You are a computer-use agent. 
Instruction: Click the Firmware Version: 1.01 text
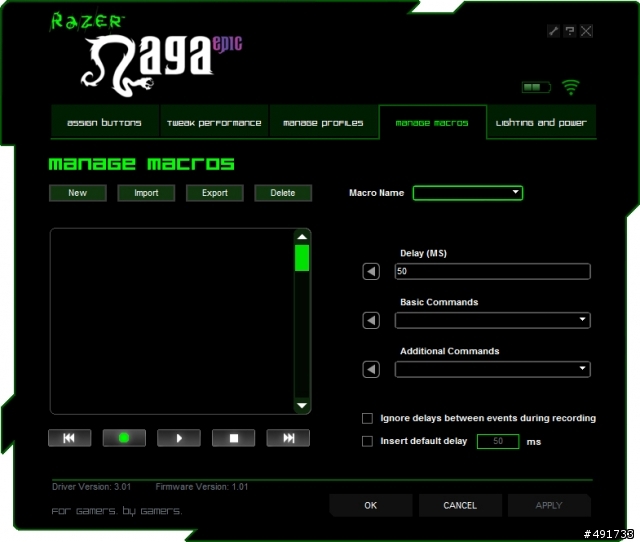coord(202,486)
